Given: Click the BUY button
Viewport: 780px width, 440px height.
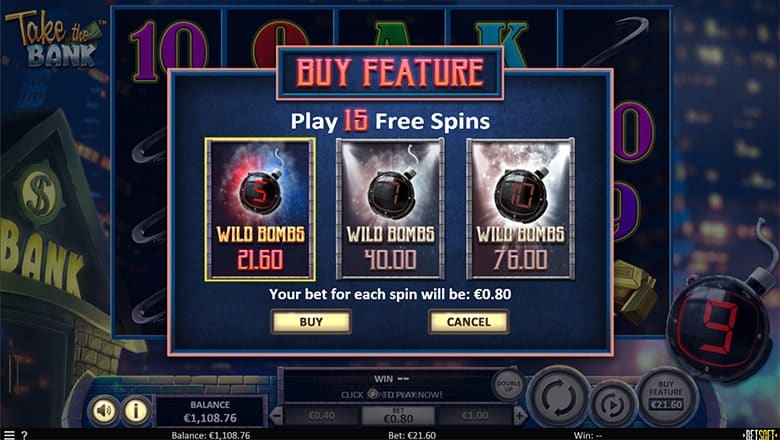Looking at the screenshot, I should 311,322.
